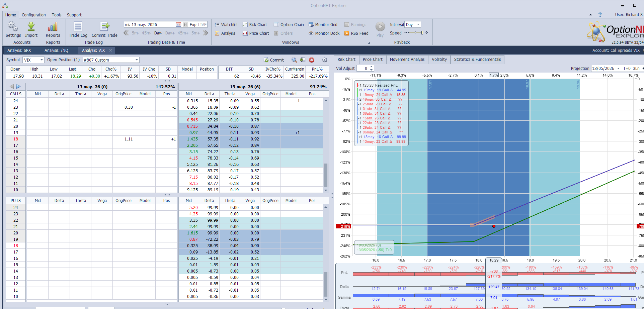Step forward 5 minutes with 5m+
This screenshot has height=309, width=644.
point(195,33)
